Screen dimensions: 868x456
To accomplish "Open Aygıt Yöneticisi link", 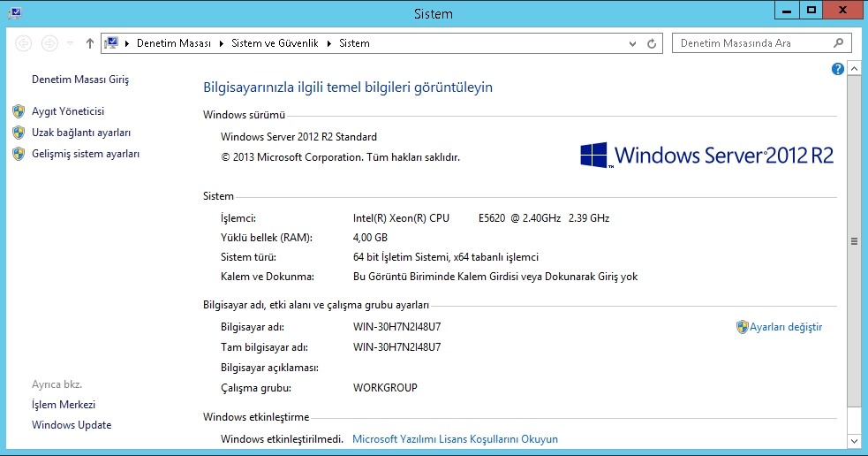I will pos(68,111).
